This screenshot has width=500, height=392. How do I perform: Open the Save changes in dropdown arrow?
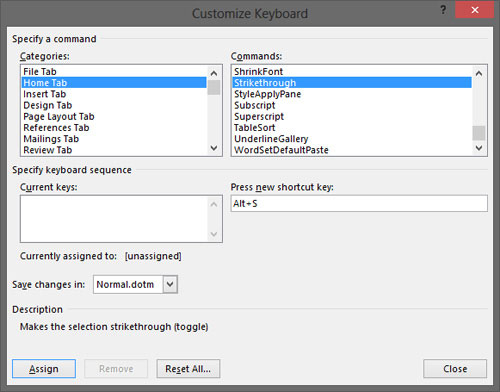[x=170, y=284]
